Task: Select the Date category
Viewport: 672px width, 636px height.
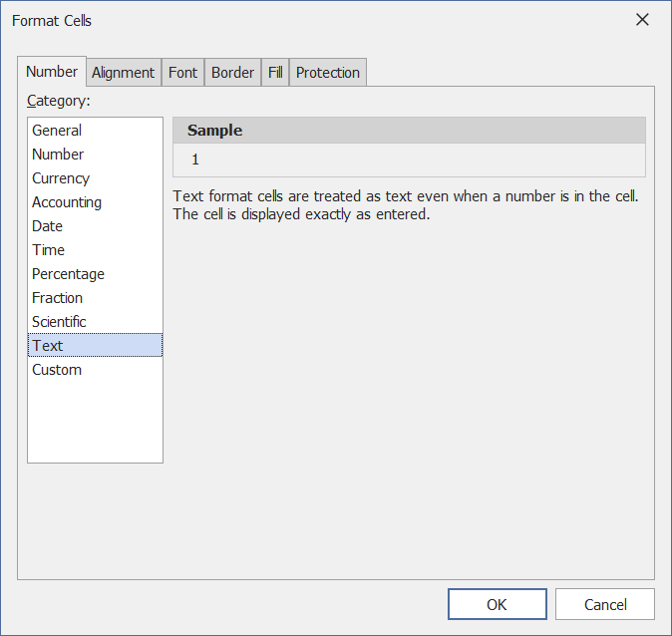Action: tap(47, 226)
